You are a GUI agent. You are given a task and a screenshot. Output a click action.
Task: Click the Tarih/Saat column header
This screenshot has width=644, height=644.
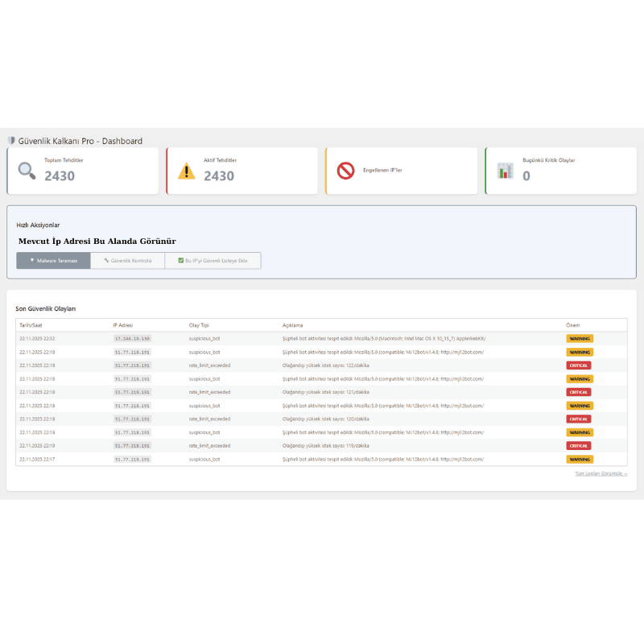click(31, 325)
